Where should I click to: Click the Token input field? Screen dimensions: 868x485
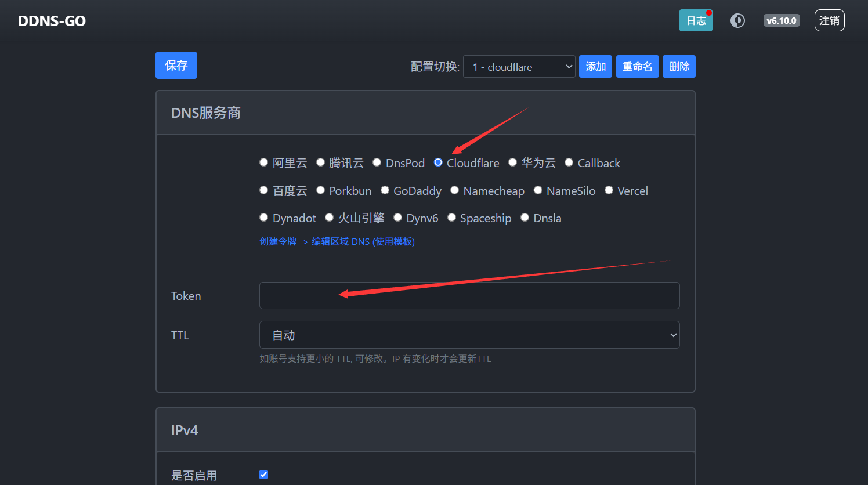pyautogui.click(x=469, y=296)
